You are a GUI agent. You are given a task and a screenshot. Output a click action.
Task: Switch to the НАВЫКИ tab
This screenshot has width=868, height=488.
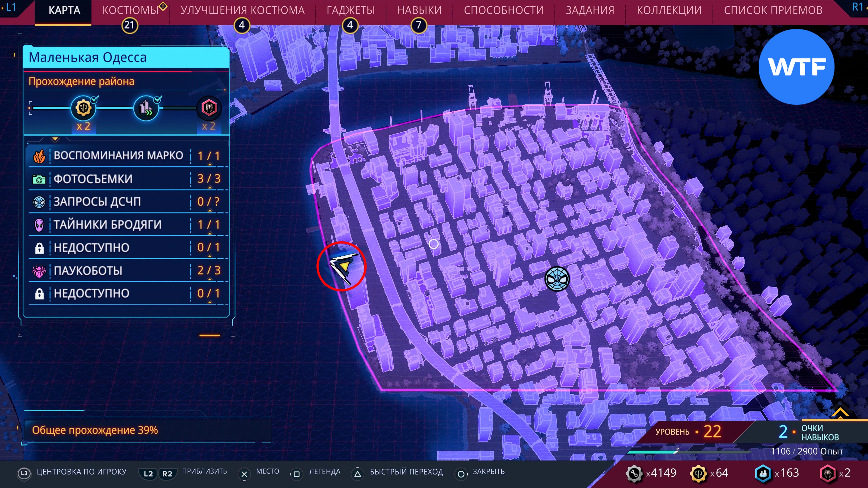(x=419, y=10)
